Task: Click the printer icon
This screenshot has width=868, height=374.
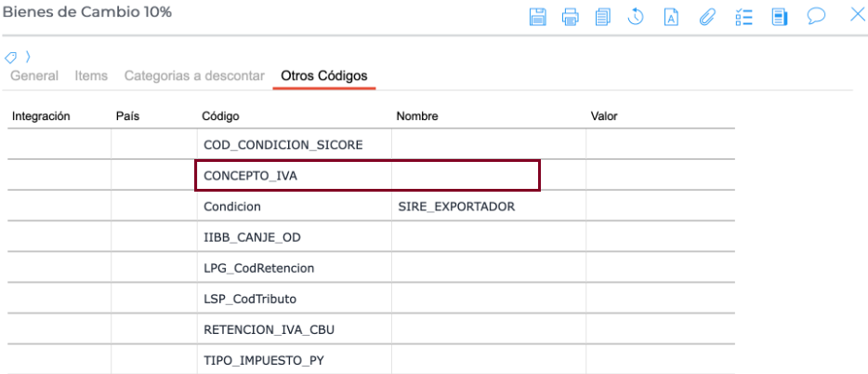Action: pos(571,16)
